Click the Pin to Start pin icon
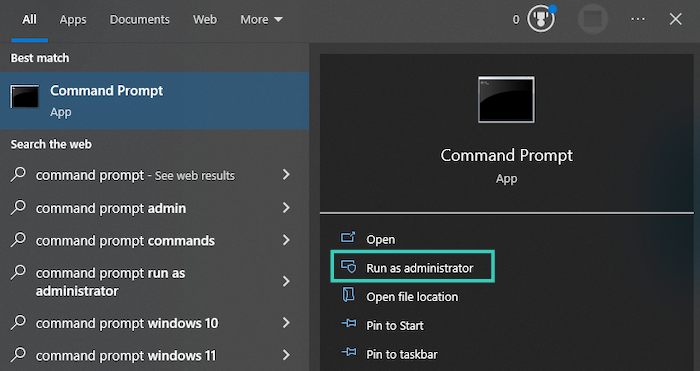Screen dimensions: 700x371 tap(349, 324)
